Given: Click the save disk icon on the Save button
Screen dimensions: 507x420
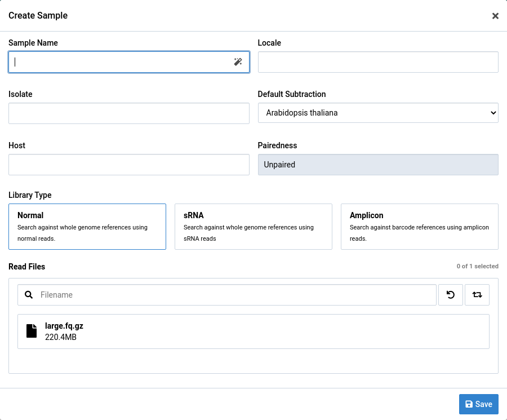Looking at the screenshot, I should [x=469, y=404].
